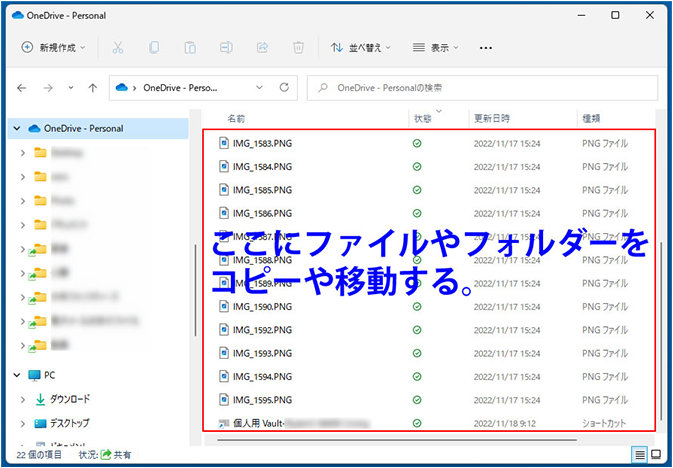Sort by 名前 column header
673x468 pixels.
coord(236,119)
